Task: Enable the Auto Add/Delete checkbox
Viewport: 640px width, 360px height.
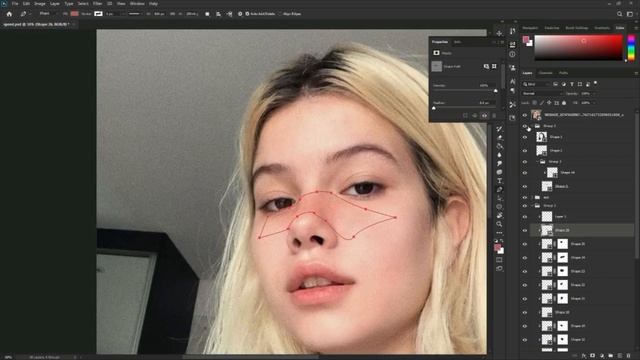Action: [x=247, y=14]
